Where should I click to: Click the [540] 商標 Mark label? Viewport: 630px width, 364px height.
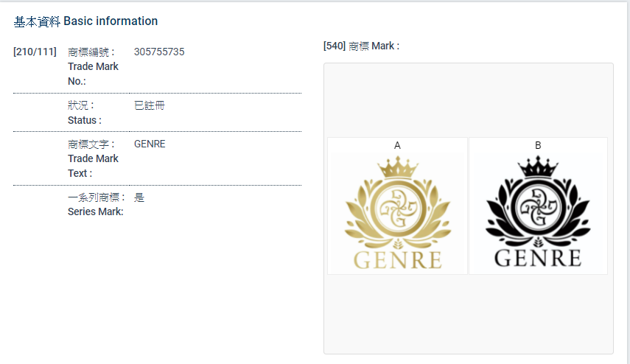(x=361, y=46)
